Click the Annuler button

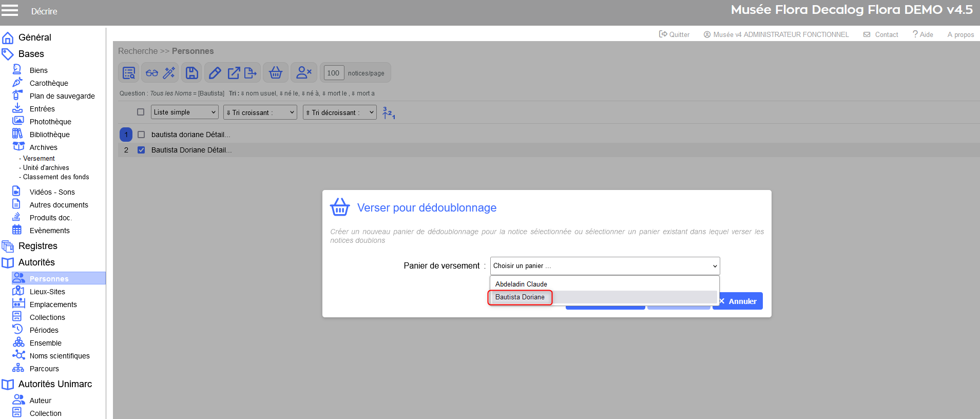click(x=738, y=301)
